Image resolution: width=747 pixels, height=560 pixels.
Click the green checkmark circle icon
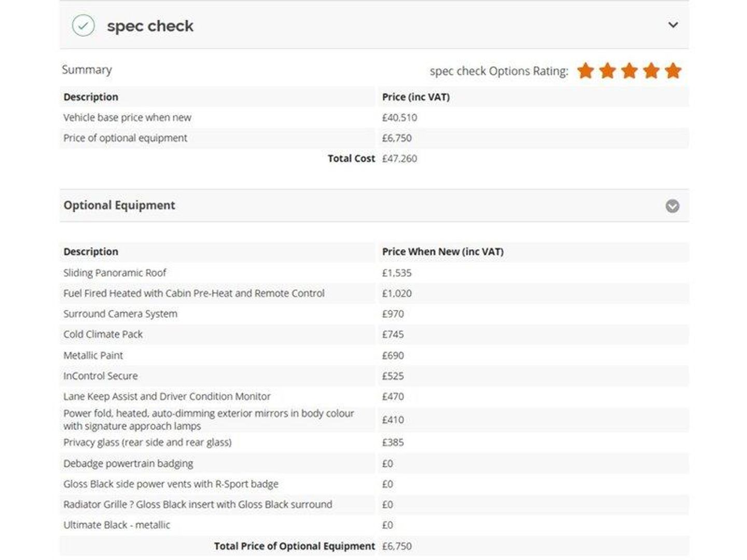click(83, 25)
